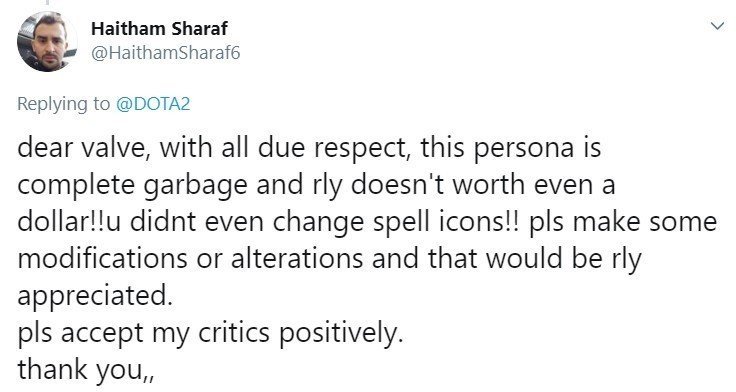Viewport: 736px width, 392px height.
Task: Visit the @HaithamSharaf6 handle link
Action: tap(165, 53)
